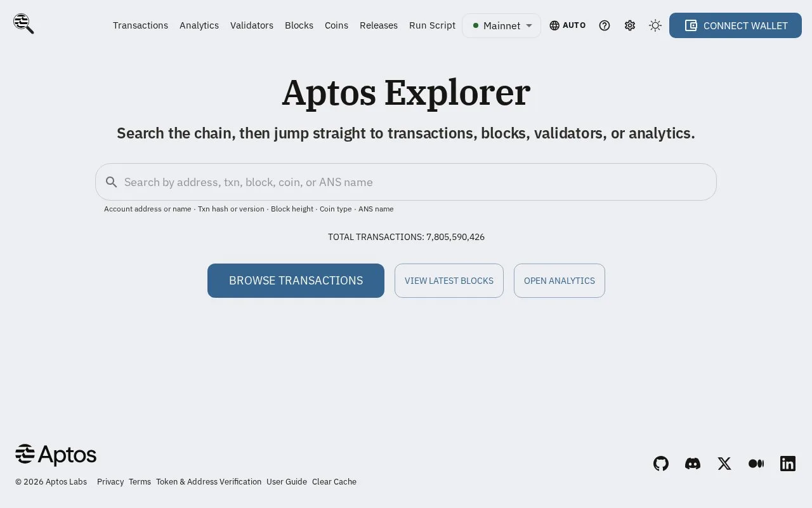The image size is (812, 508).
Task: Open the GitHub icon in footer
Action: tap(661, 464)
